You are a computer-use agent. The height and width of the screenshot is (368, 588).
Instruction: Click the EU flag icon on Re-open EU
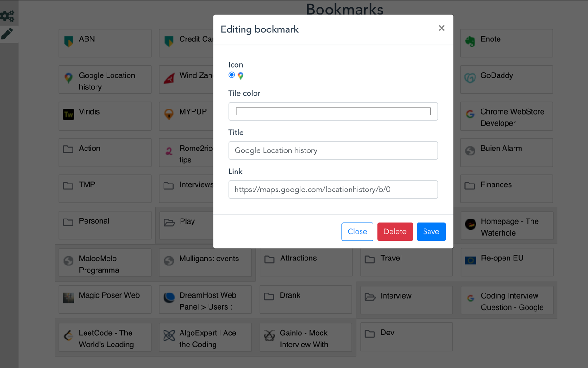pyautogui.click(x=470, y=259)
